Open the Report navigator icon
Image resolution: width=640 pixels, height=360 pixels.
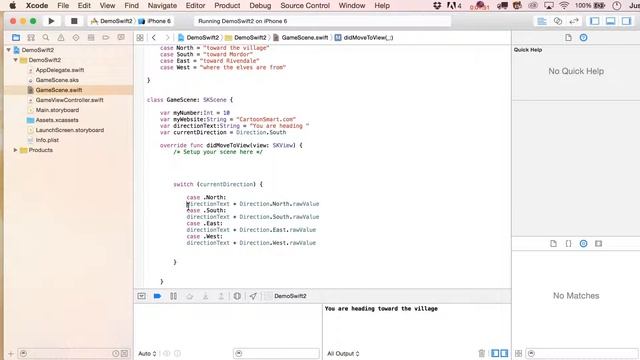click(x=121, y=38)
